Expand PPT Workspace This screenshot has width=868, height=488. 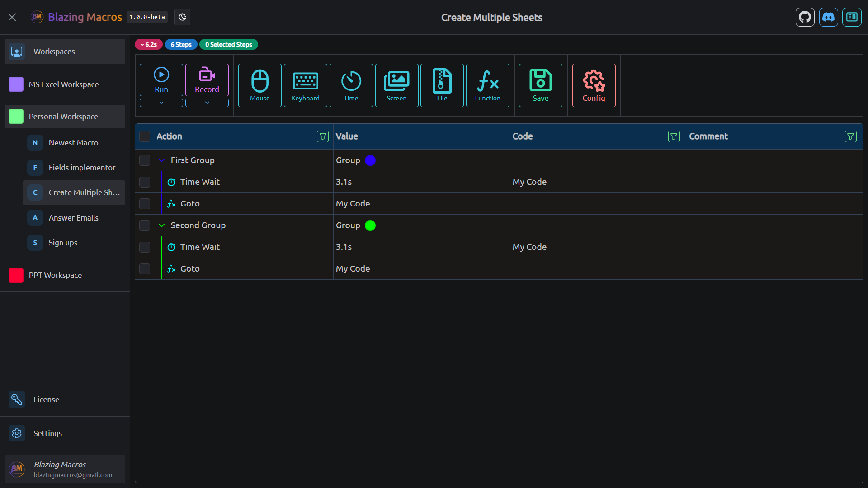tap(65, 275)
